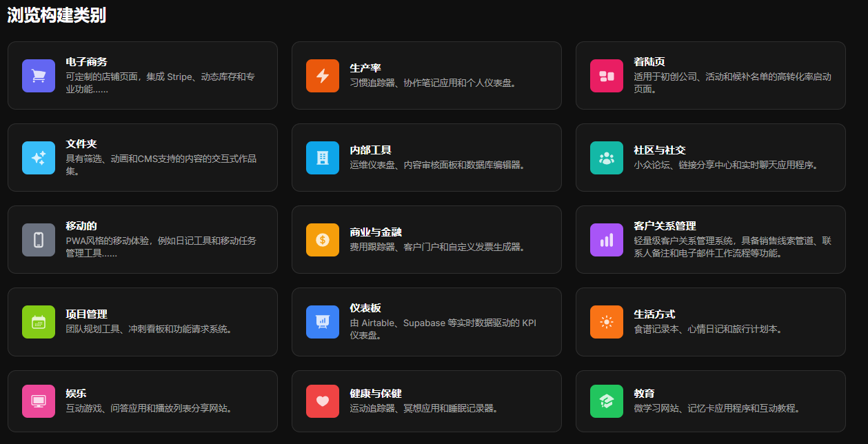The width and height of the screenshot is (868, 444).
Task: Click description starting 小众论坛
Action: 725,165
